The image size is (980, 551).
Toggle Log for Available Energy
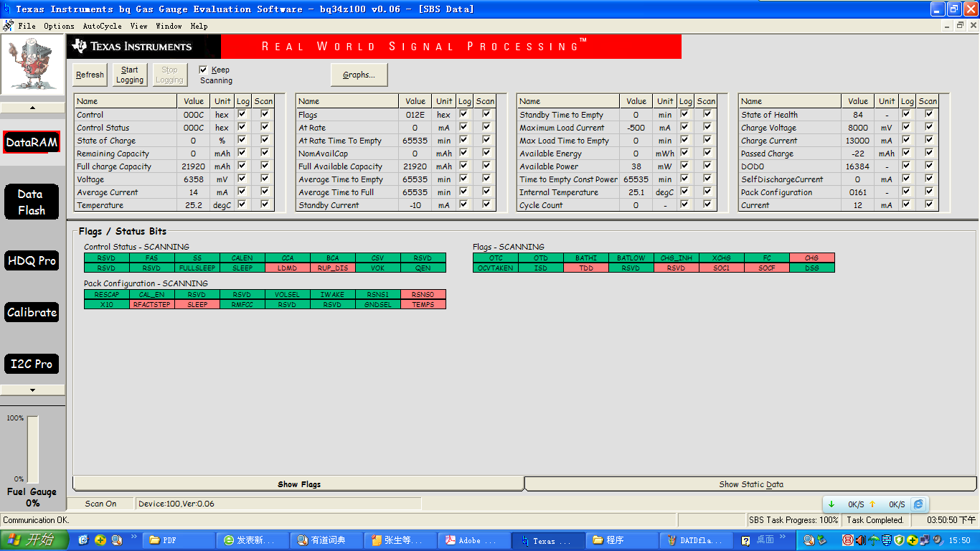685,154
